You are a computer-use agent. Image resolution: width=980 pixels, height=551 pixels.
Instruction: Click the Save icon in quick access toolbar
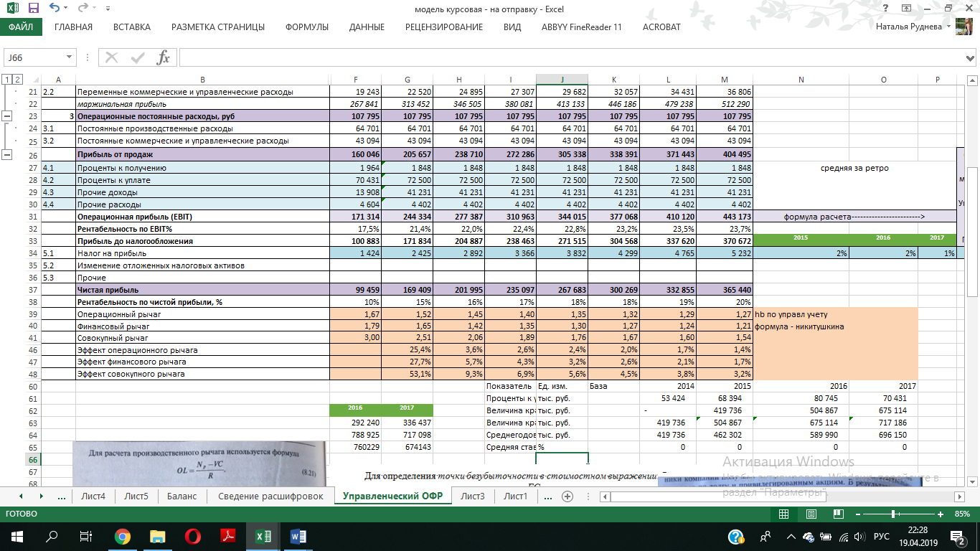[33, 9]
